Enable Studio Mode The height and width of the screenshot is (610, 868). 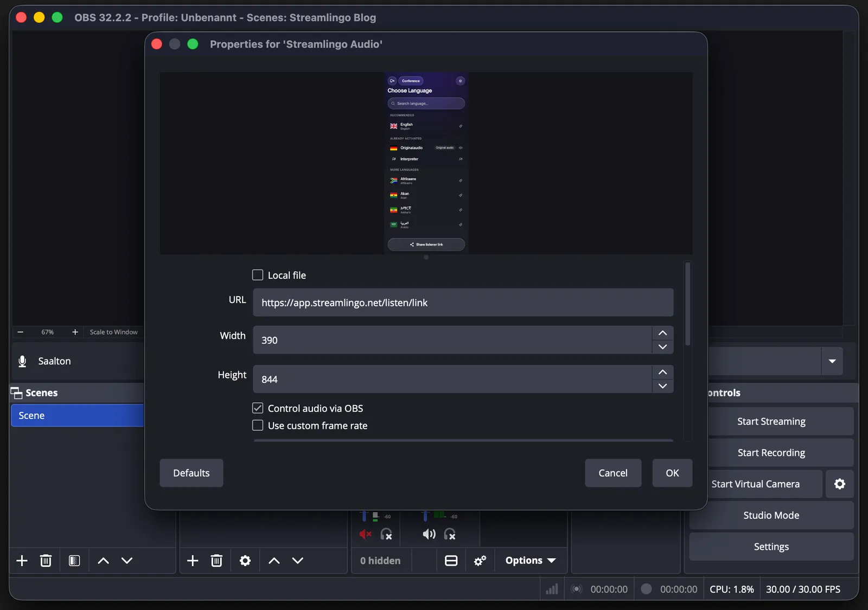pos(771,515)
